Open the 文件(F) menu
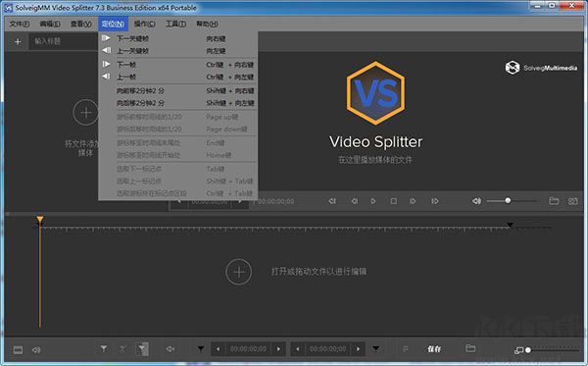 coord(20,24)
